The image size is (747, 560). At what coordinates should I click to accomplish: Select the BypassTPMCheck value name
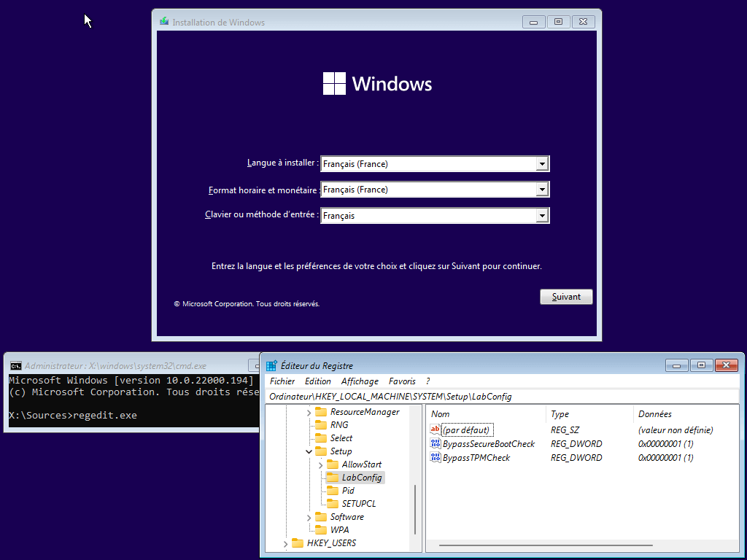tap(476, 458)
